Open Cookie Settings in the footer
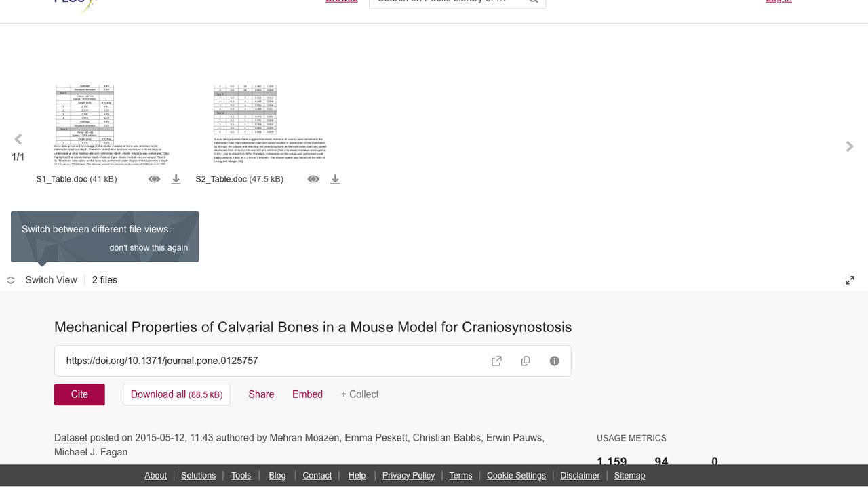The width and height of the screenshot is (868, 488). tap(516, 476)
